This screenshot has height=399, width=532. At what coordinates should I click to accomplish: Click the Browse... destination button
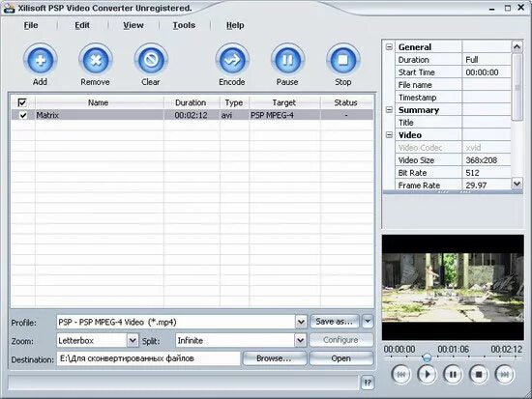click(274, 358)
